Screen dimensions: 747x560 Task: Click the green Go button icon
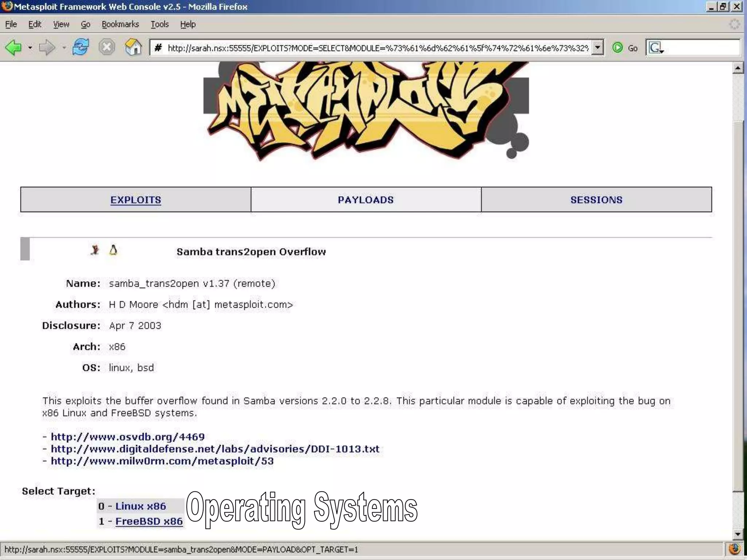pos(618,48)
